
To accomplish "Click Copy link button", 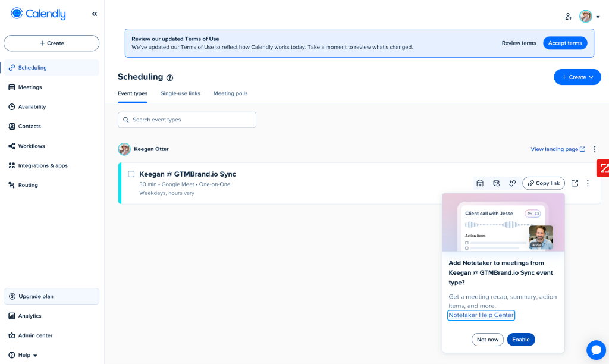I will [544, 183].
